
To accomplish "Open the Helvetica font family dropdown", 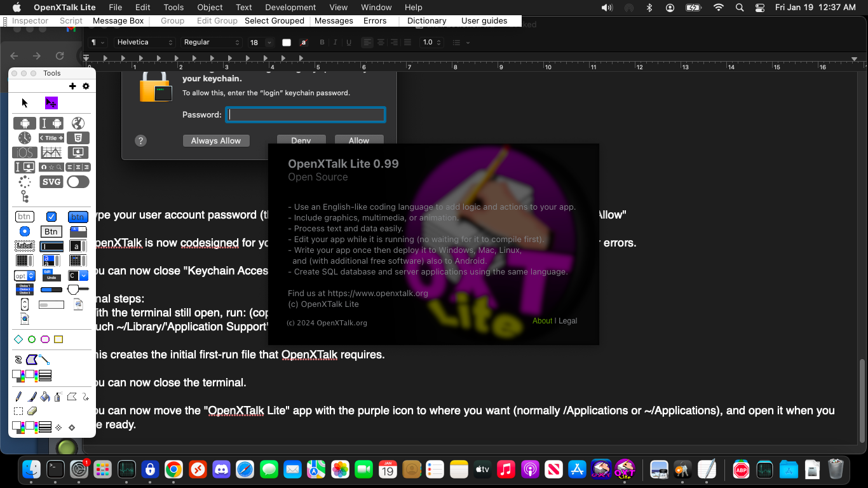I will pos(144,43).
